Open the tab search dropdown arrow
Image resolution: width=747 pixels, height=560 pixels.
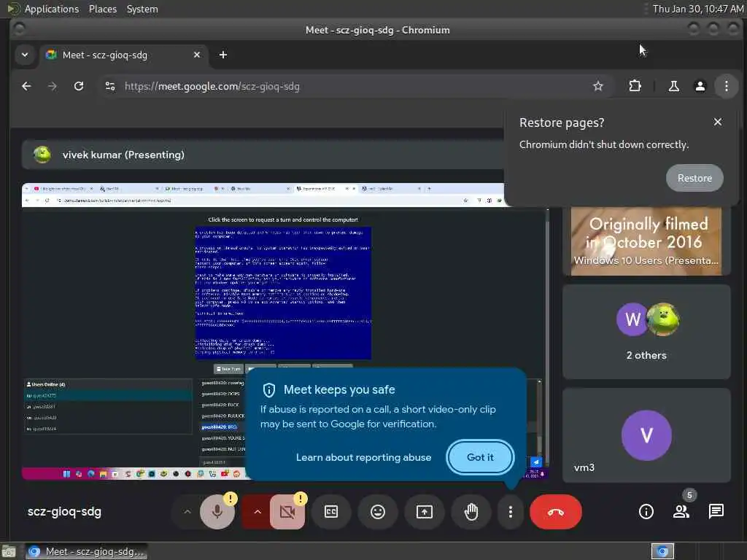pos(25,55)
